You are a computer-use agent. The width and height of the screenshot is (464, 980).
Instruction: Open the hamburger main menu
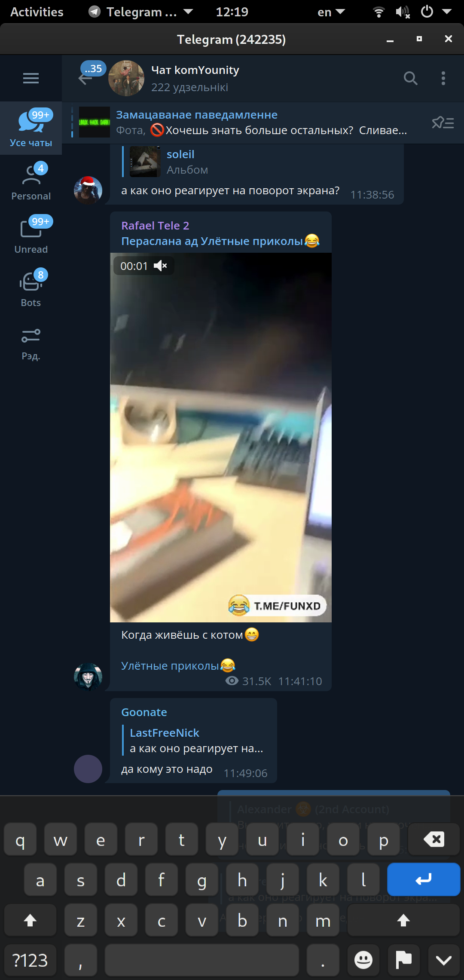31,78
